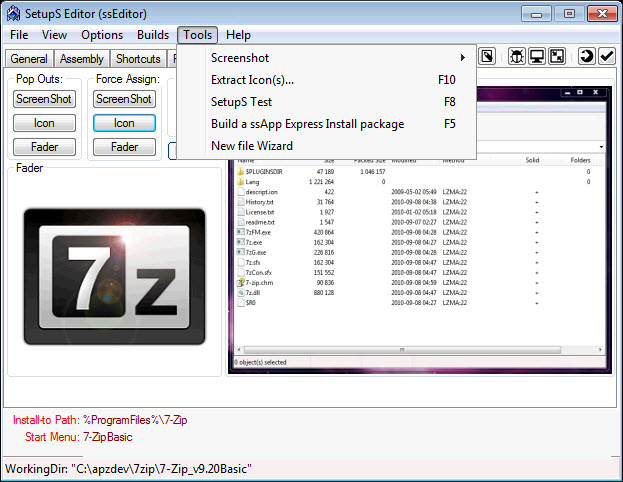Open the Builds menu

click(x=153, y=35)
